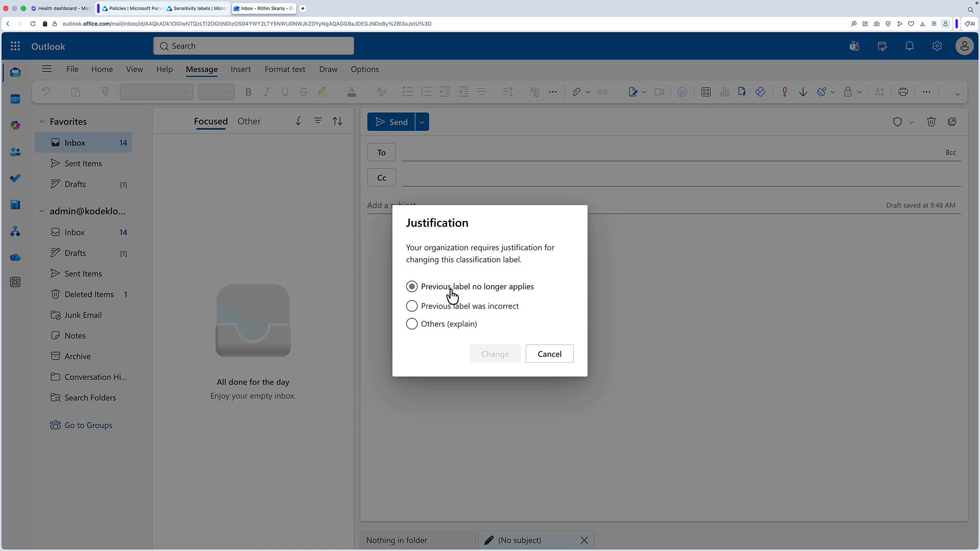
Task: Choose 'Previous label was incorrect' option
Action: pyautogui.click(x=411, y=306)
